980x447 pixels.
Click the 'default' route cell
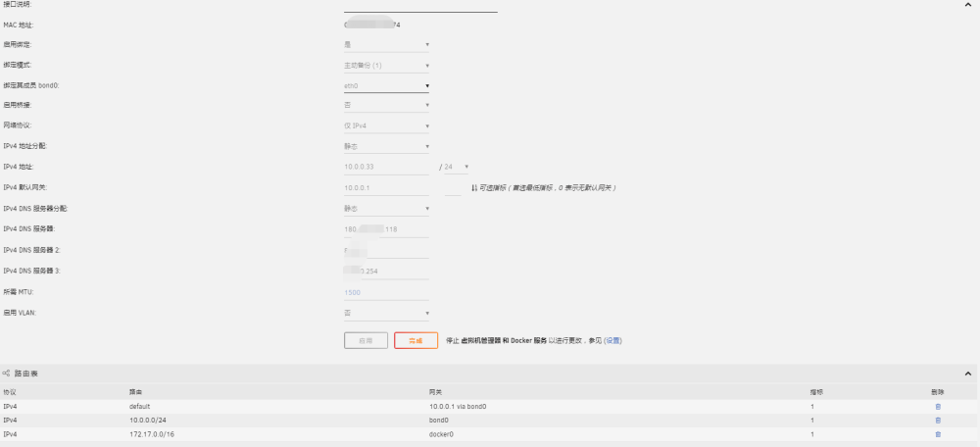coord(139,407)
